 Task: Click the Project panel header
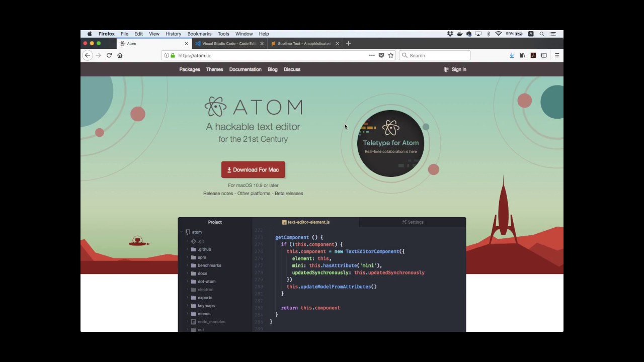(215, 222)
